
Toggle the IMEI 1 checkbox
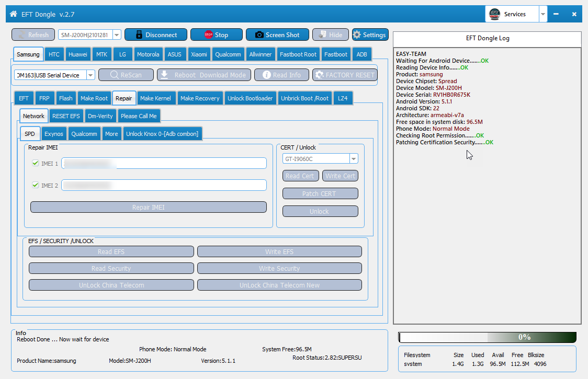35,163
